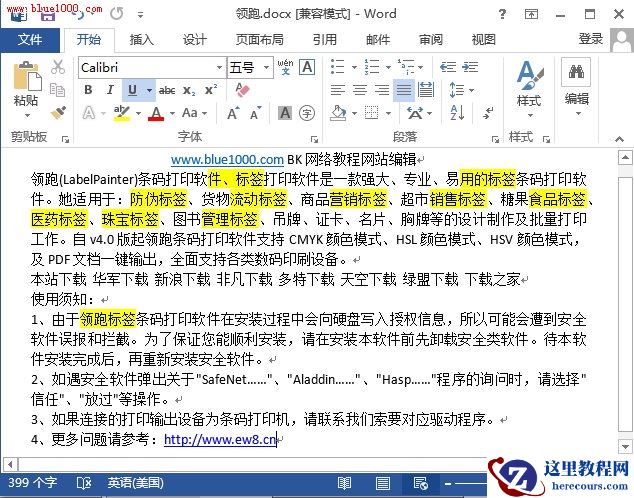Click the Character Border icon
The image size is (634, 498).
point(307,67)
